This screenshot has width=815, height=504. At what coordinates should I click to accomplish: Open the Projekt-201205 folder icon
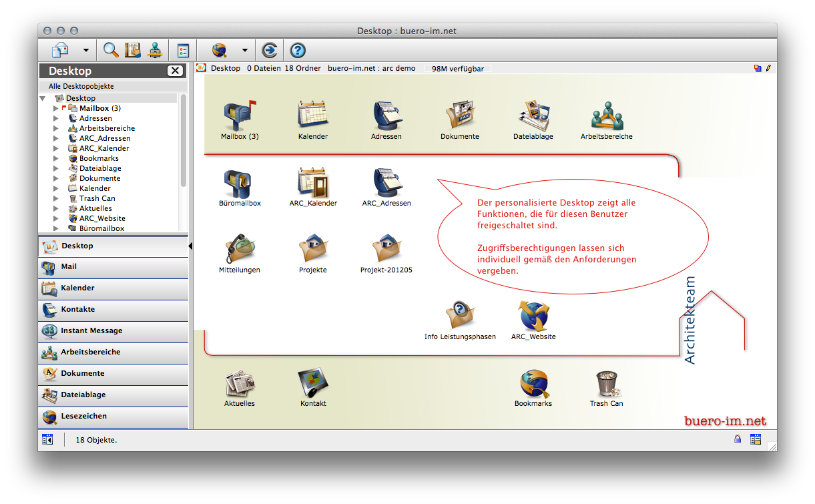click(x=386, y=249)
